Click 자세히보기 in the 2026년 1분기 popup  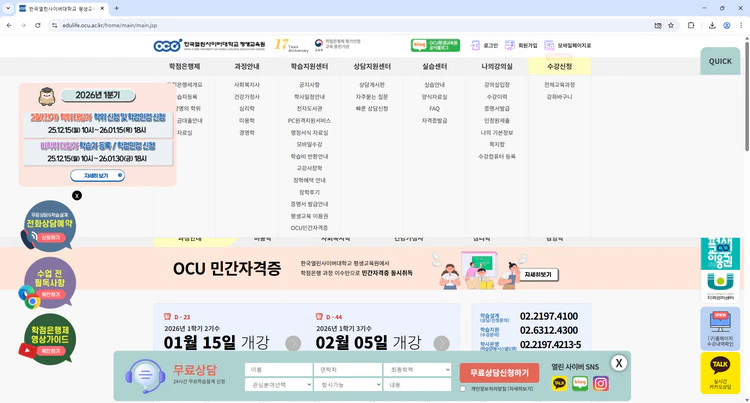click(x=98, y=175)
